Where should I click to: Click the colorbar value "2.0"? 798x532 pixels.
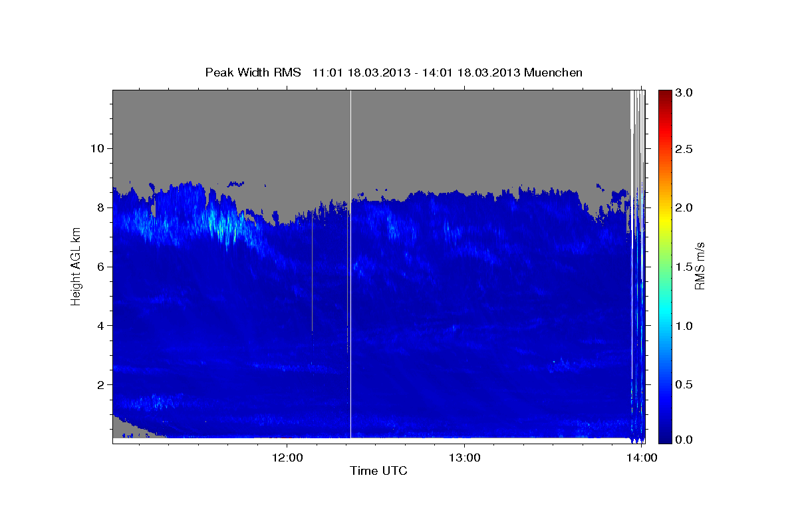point(685,207)
